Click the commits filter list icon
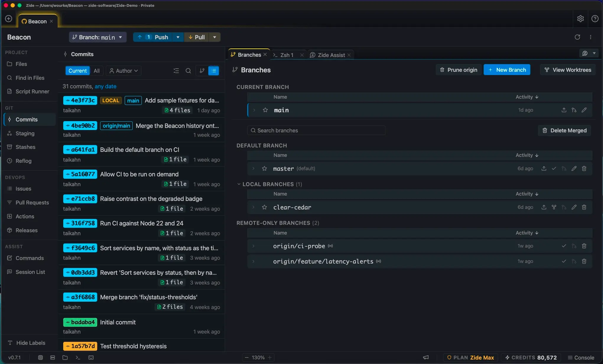 (x=176, y=71)
